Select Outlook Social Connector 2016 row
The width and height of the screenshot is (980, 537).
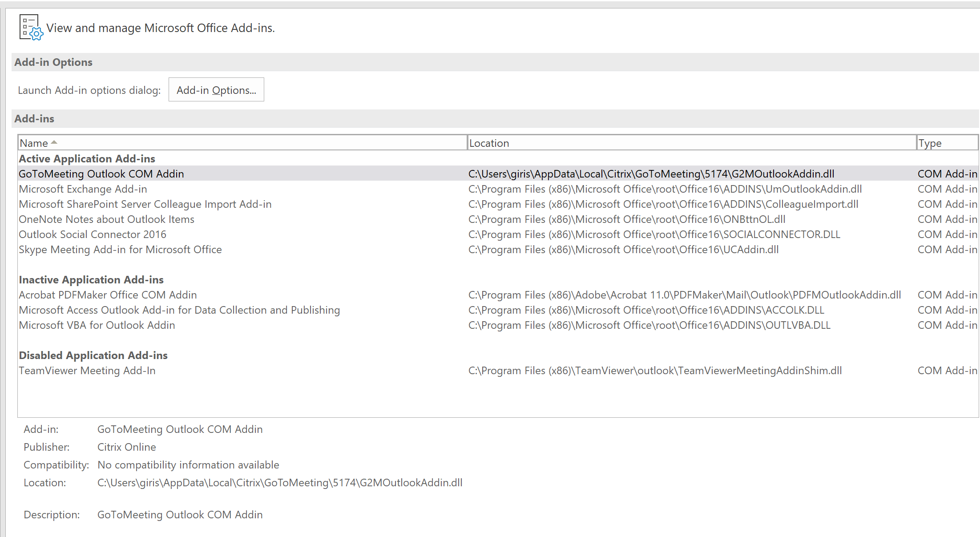pos(498,234)
